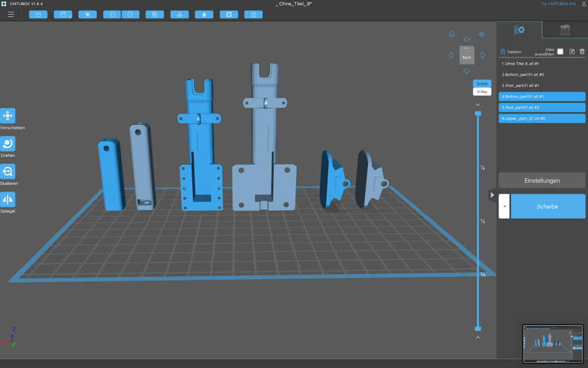Open the save button dropdown arrow
The height and width of the screenshot is (368, 588).
(x=69, y=16)
